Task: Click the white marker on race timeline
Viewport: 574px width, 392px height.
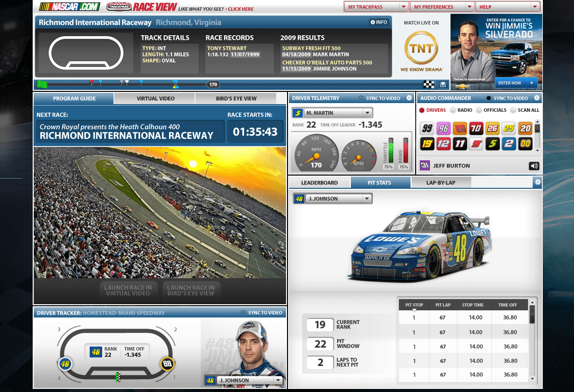Action: pos(127,83)
